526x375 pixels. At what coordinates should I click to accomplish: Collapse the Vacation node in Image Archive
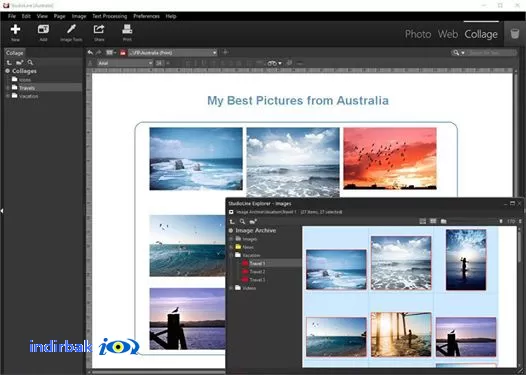[231, 255]
